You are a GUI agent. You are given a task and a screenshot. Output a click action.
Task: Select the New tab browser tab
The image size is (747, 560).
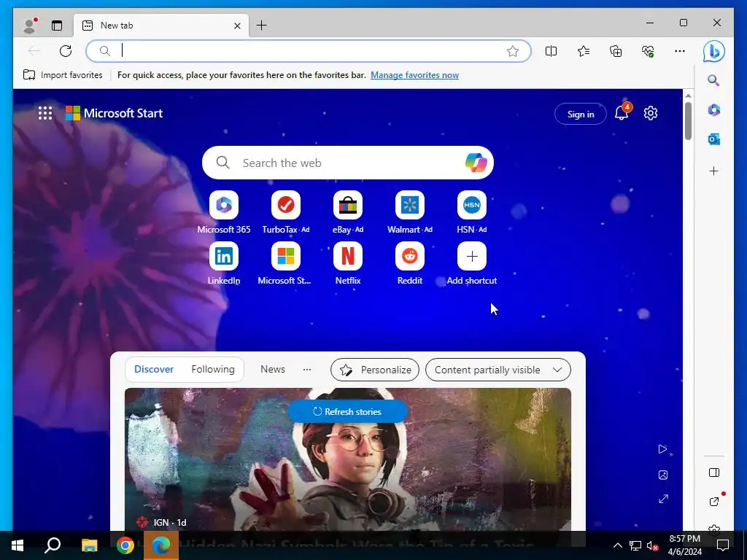tap(161, 26)
